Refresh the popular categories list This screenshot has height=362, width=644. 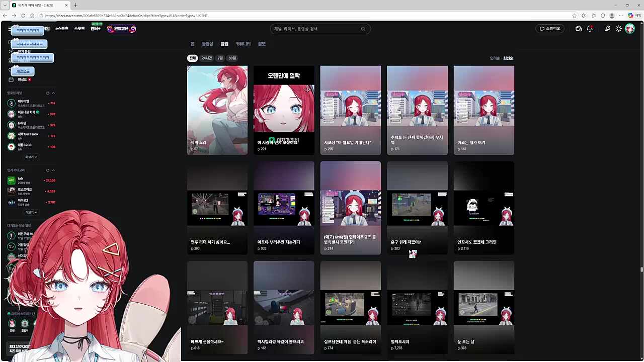[48, 170]
